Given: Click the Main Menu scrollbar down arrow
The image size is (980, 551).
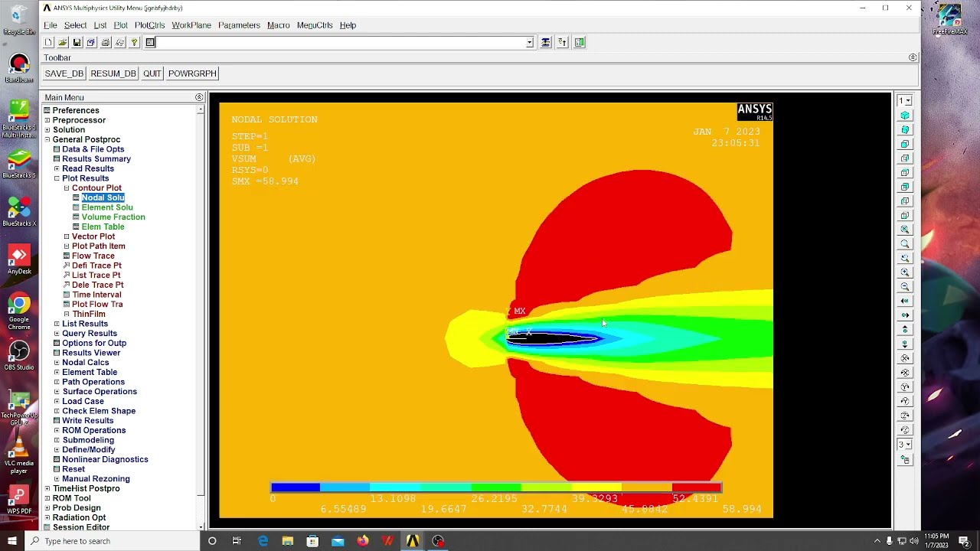Looking at the screenshot, I should (x=201, y=527).
